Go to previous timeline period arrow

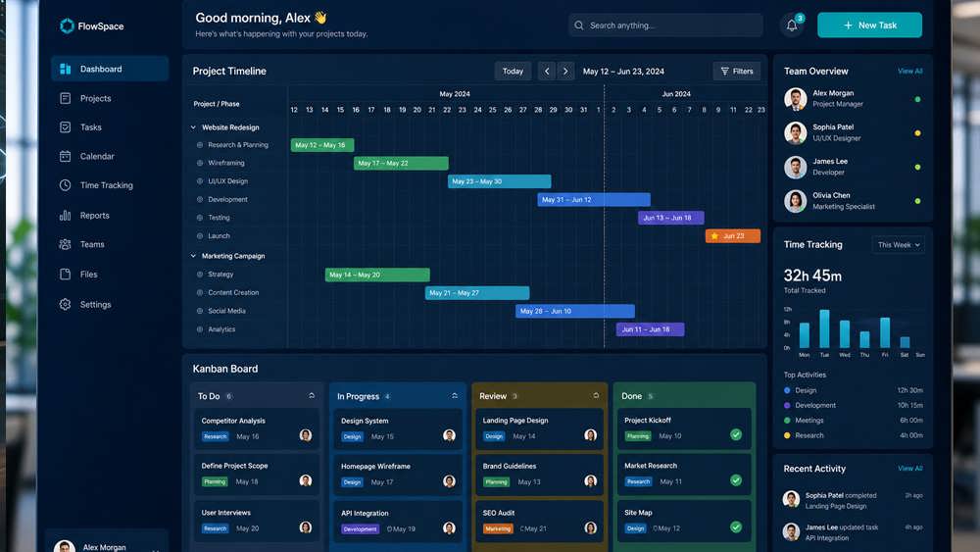click(547, 72)
